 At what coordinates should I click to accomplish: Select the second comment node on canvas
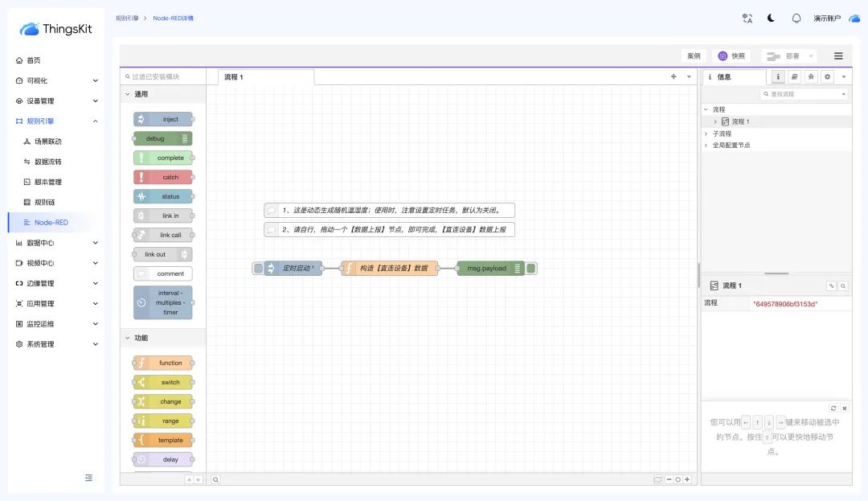pos(390,230)
